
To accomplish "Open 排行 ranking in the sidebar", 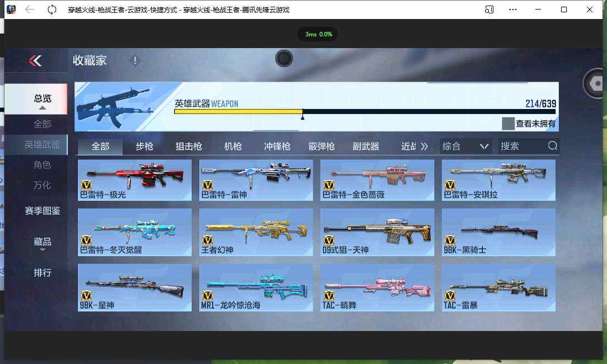I will 43,273.
